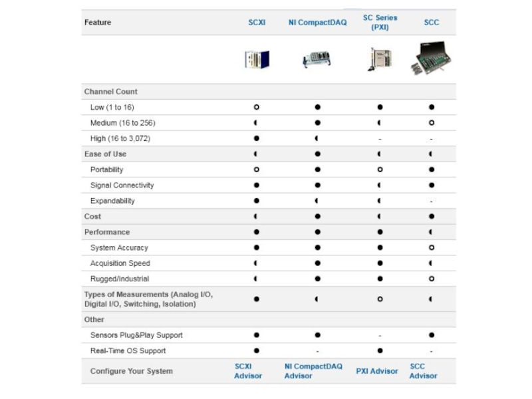The width and height of the screenshot is (532, 399).
Task: Click the empty circle for SC Series Portability
Action: [x=380, y=170]
